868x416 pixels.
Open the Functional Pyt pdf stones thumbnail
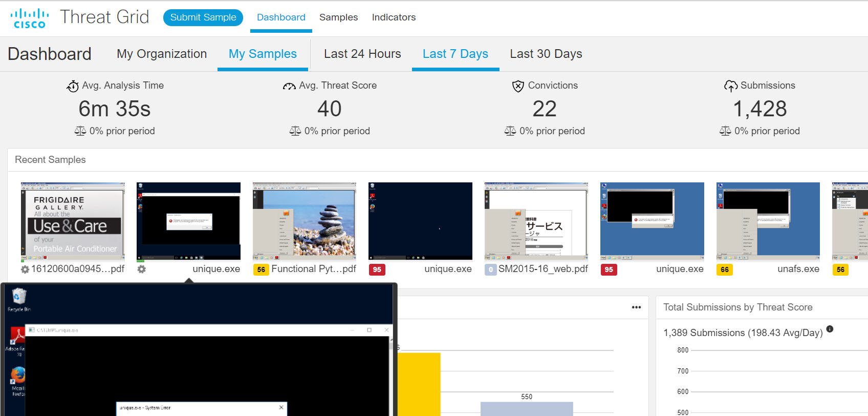click(305, 221)
